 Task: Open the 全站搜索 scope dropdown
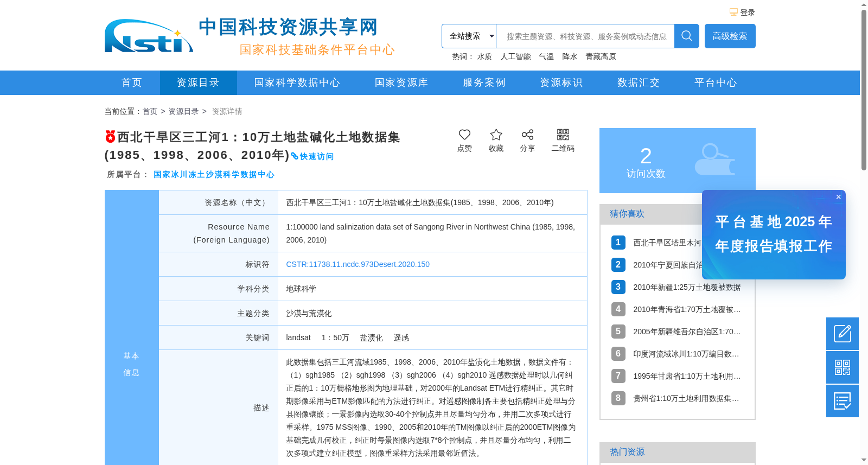[469, 36]
